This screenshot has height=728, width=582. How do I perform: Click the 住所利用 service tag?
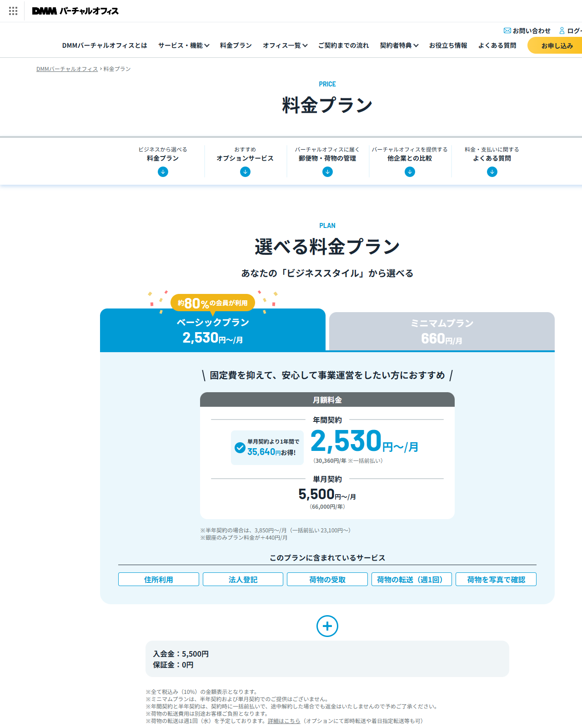pos(159,579)
